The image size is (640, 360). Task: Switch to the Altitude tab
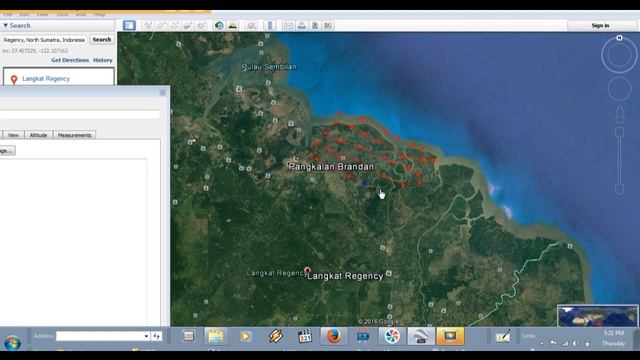point(38,135)
